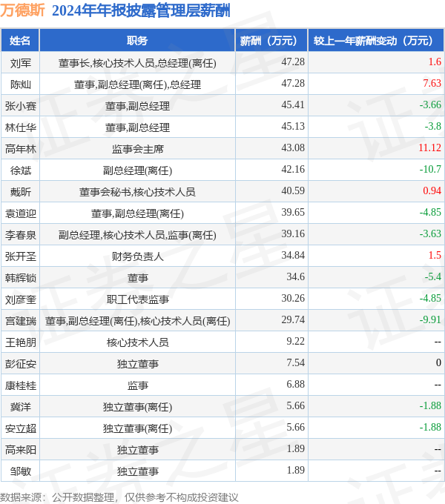Screen dimensions: 445x504
Task: Select the name 刘彦奎
Action: pos(21,299)
